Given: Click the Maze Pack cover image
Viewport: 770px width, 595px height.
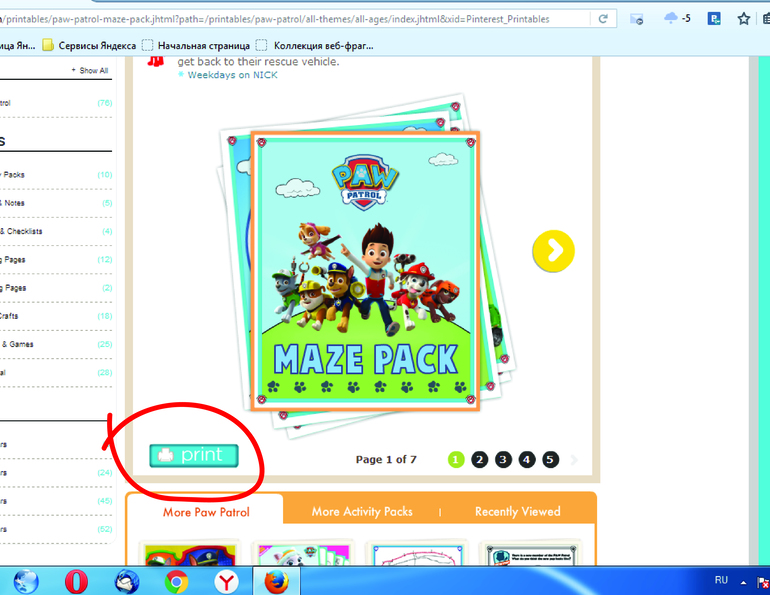Looking at the screenshot, I should click(x=365, y=270).
